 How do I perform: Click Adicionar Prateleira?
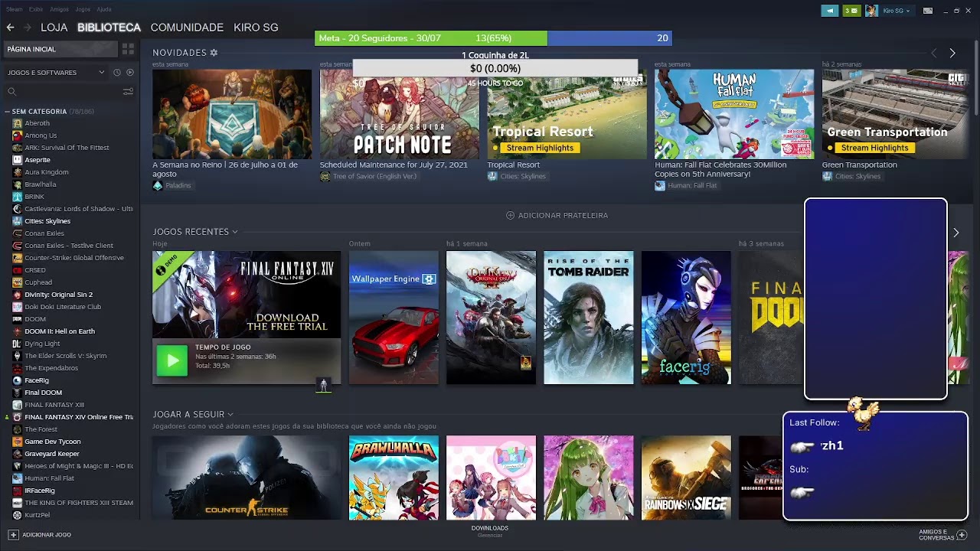(x=557, y=216)
